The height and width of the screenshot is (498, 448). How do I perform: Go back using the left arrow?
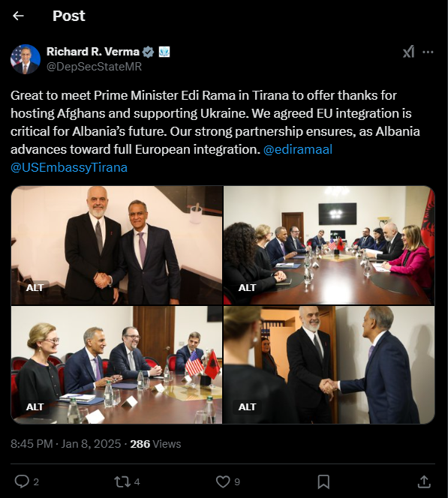pyautogui.click(x=18, y=16)
